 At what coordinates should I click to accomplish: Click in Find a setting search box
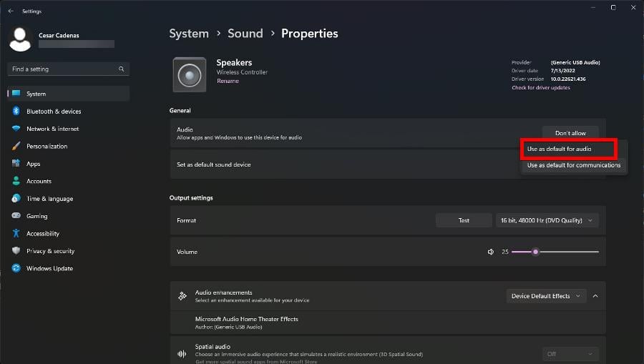point(68,69)
